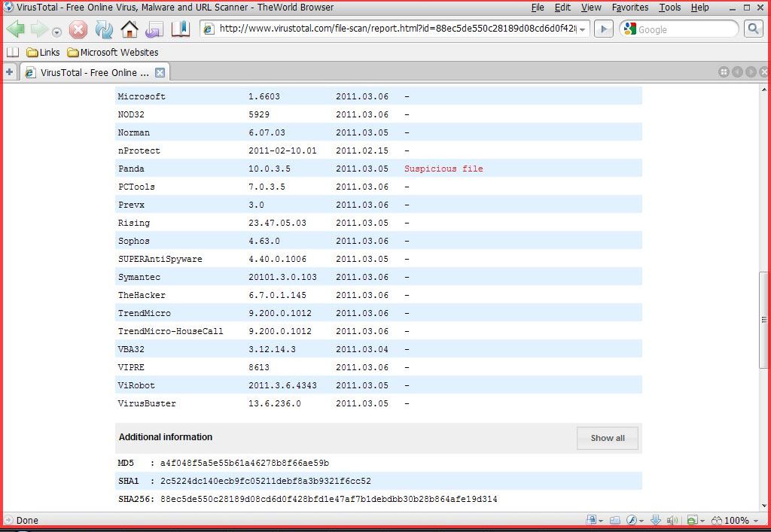Click the Google search engine icon
This screenshot has width=771, height=532.
(629, 29)
